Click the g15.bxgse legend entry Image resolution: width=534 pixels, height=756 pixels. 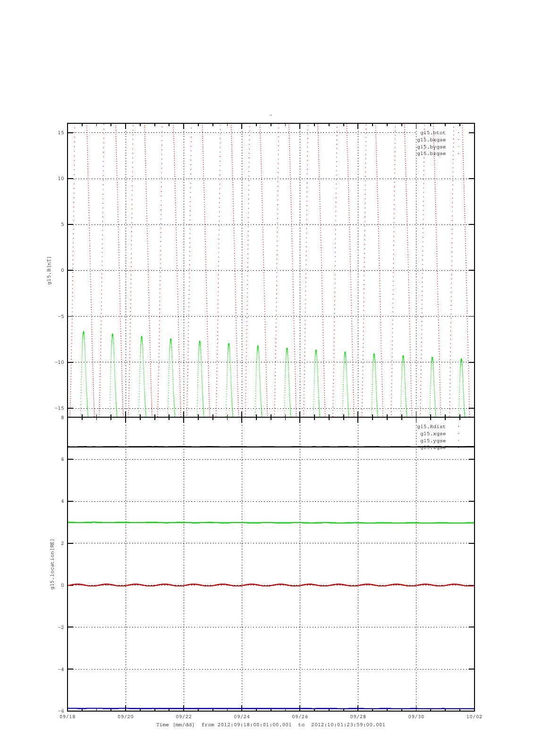click(x=432, y=140)
